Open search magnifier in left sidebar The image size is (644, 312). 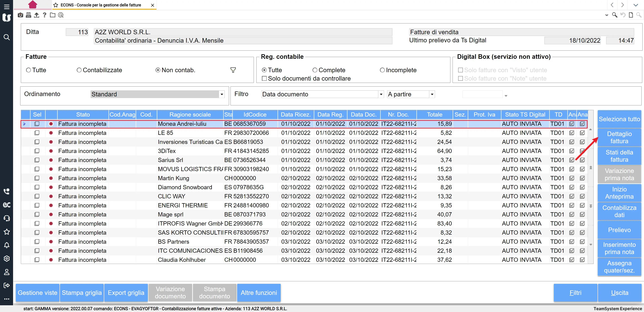[7, 37]
